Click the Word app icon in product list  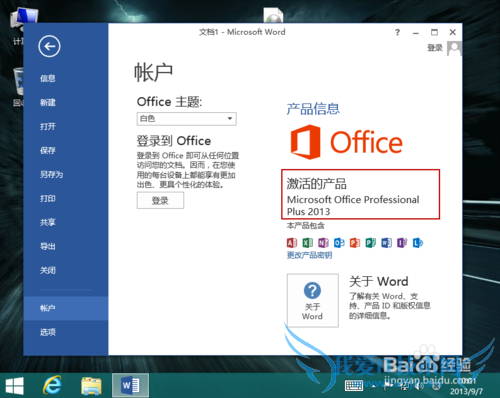pos(386,243)
